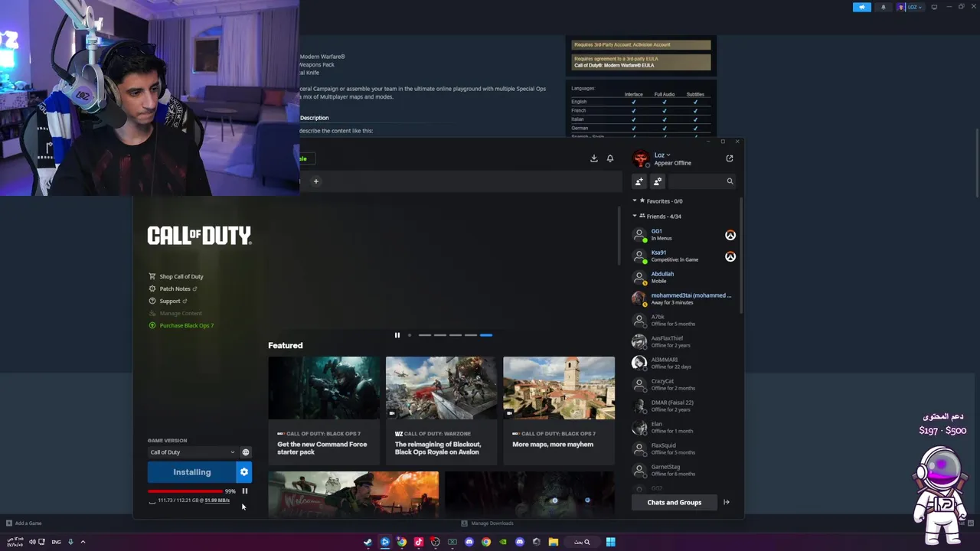Select friend Abdullah in list
Image resolution: width=980 pixels, height=551 pixels.
(x=683, y=278)
